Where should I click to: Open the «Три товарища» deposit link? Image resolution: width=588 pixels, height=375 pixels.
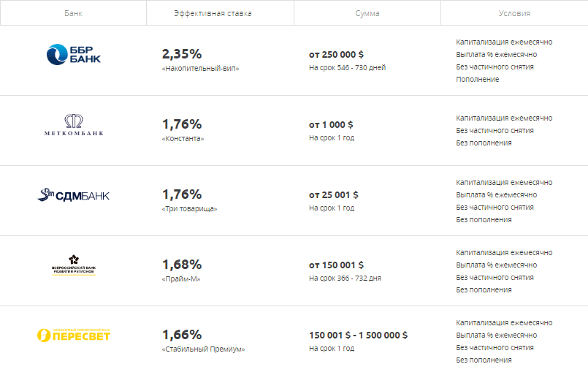189,209
